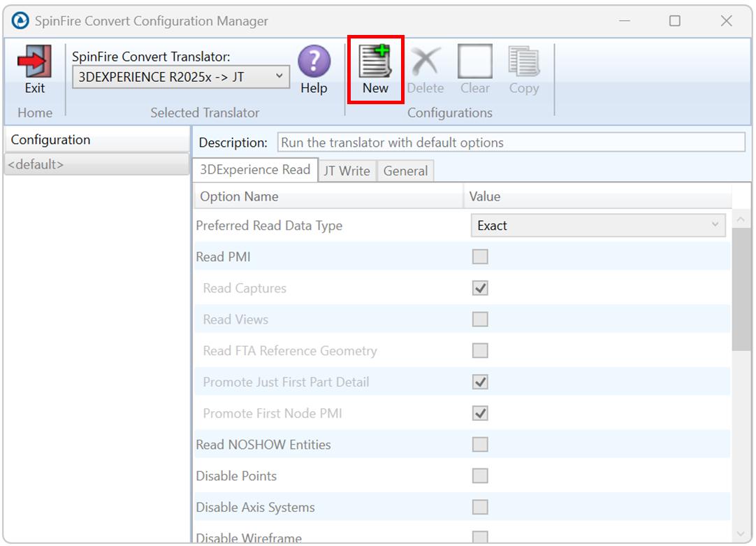Toggle Promote First Node PMI checkbox

480,413
